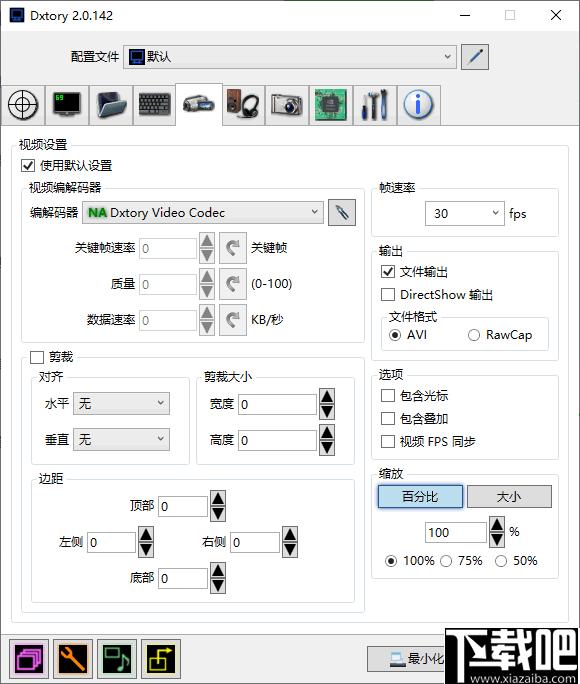
Task: Click the purple windows icon at bottom
Action: pyautogui.click(x=29, y=659)
